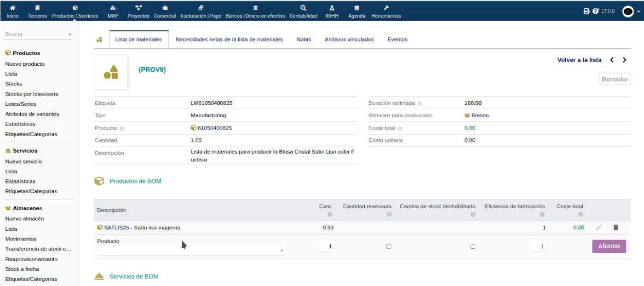Enable Cambio de stock deshabilitado checkbox
The height and width of the screenshot is (286, 644).
472,246
